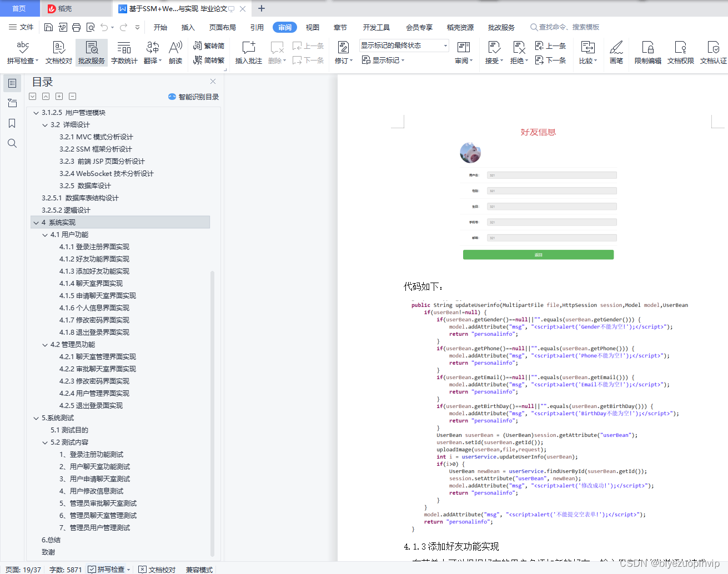Jump to 4.1.3 添加好友功能实现 heading
The image size is (728, 574).
pyautogui.click(x=94, y=271)
